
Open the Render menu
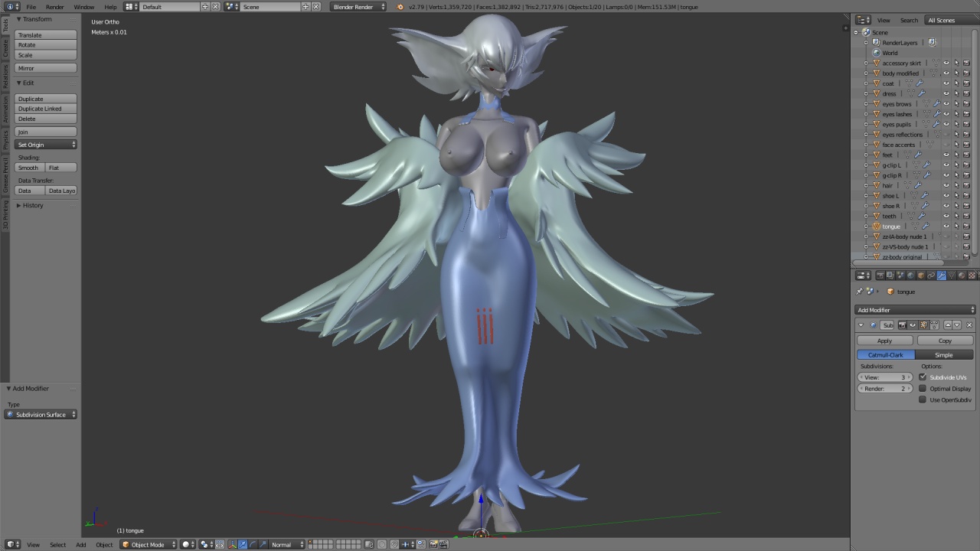pos(55,7)
